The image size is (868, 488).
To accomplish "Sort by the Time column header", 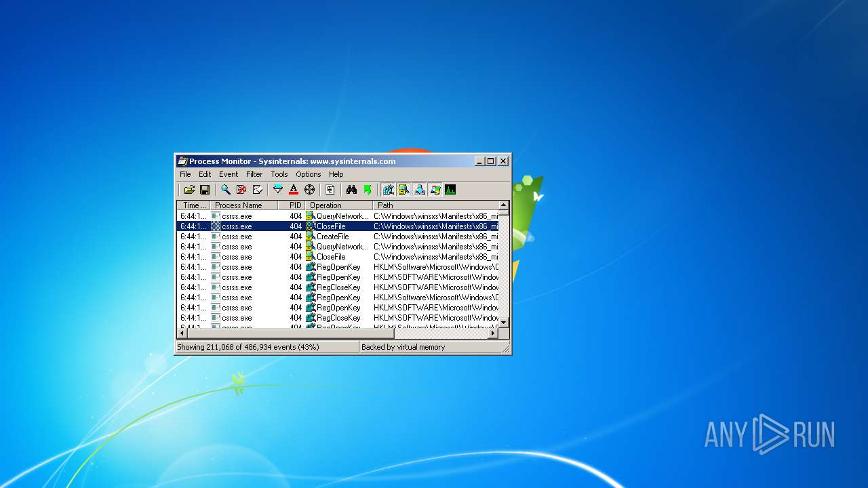I will (194, 205).
